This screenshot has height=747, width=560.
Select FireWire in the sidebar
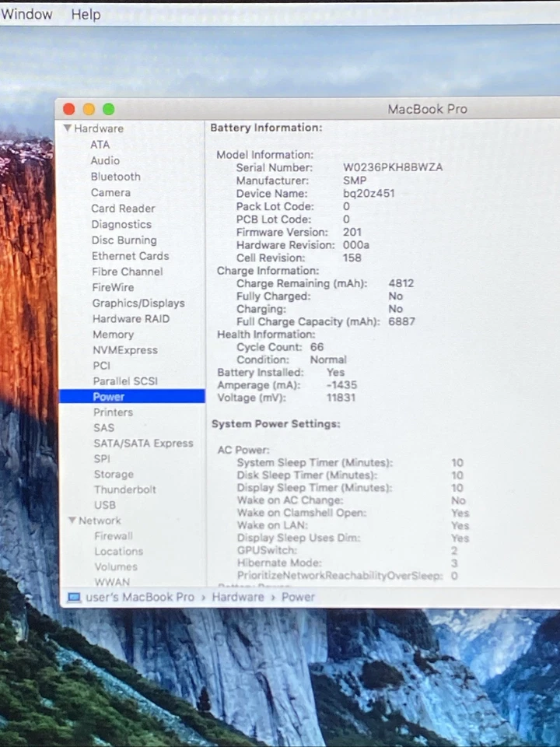[113, 287]
